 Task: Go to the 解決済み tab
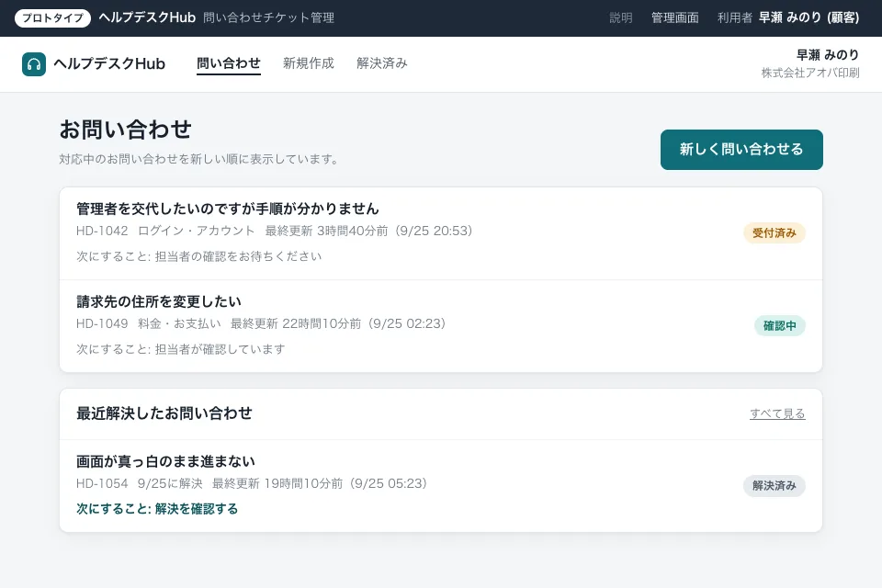[x=382, y=63]
